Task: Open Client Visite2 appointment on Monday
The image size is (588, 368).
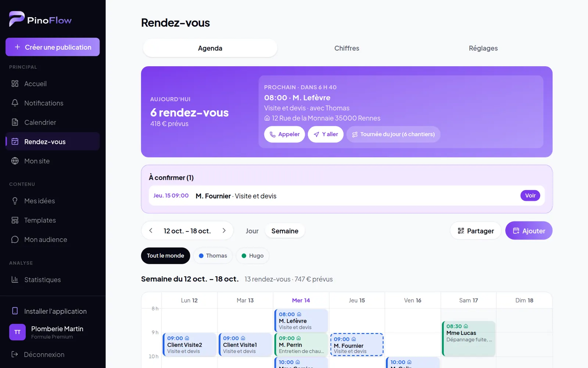Action: coord(190,344)
